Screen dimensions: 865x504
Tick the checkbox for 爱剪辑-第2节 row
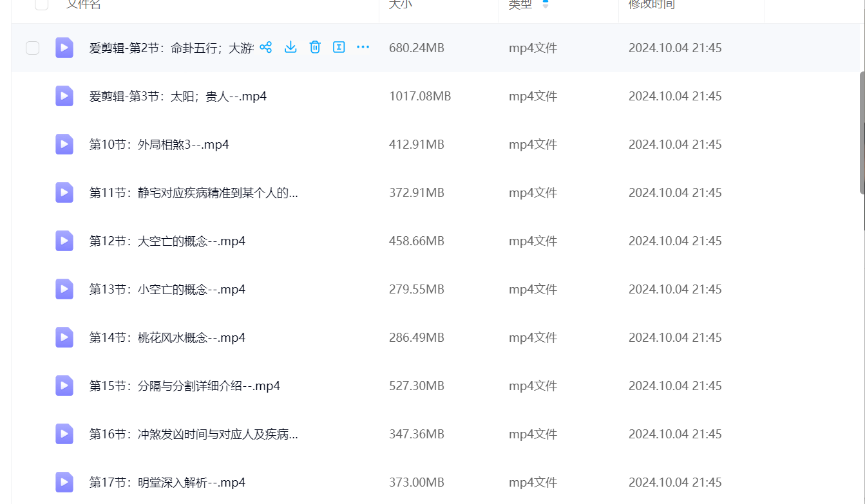pos(33,48)
